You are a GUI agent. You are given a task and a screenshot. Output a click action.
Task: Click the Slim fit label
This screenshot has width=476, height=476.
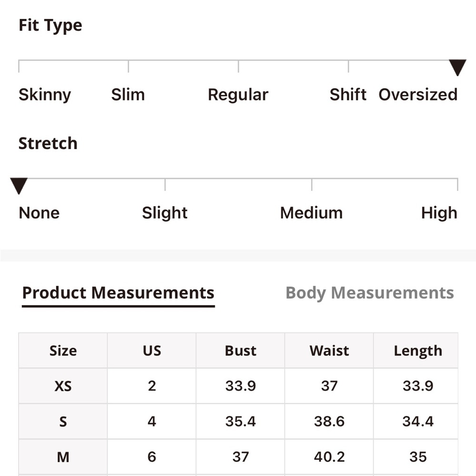pos(128,94)
